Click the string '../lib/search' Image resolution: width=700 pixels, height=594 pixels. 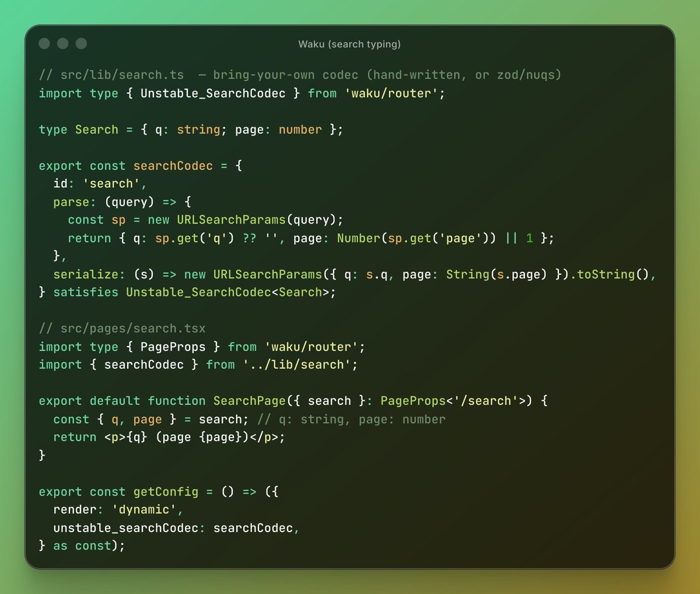pyautogui.click(x=296, y=364)
